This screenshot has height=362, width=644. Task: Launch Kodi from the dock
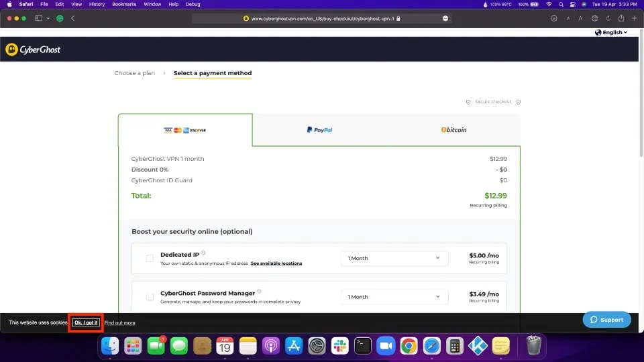point(478,346)
